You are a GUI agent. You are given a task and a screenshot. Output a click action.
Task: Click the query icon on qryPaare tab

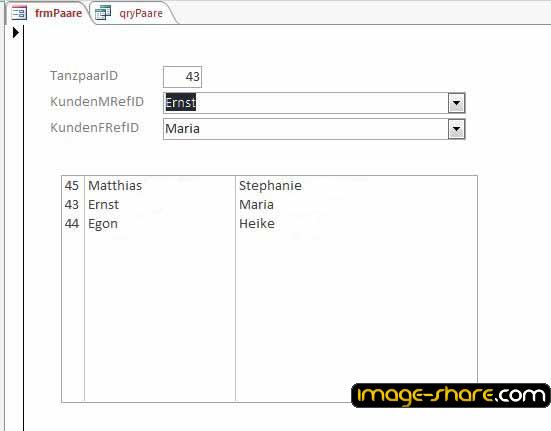click(103, 13)
